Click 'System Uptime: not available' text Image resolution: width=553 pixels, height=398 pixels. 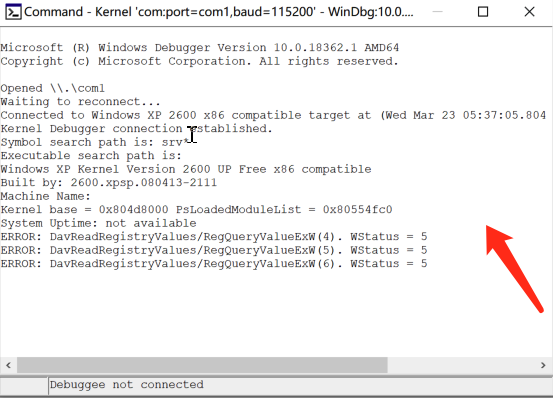coord(98,223)
